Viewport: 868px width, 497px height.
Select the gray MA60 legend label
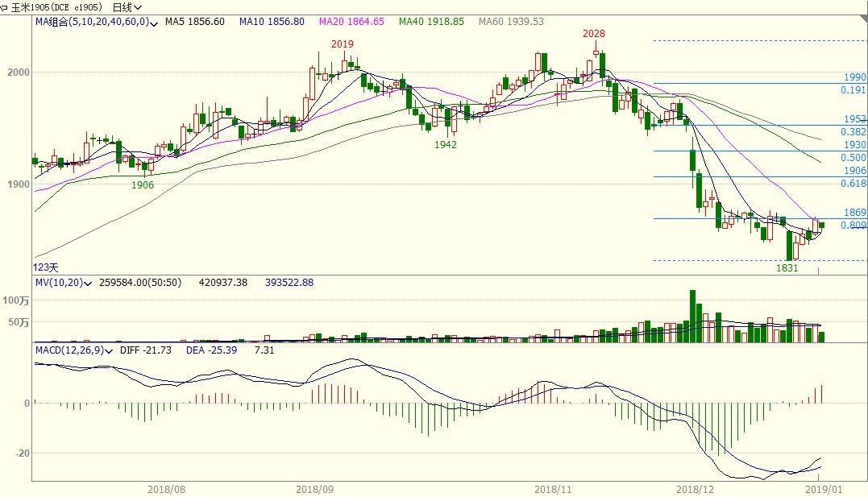coord(511,22)
